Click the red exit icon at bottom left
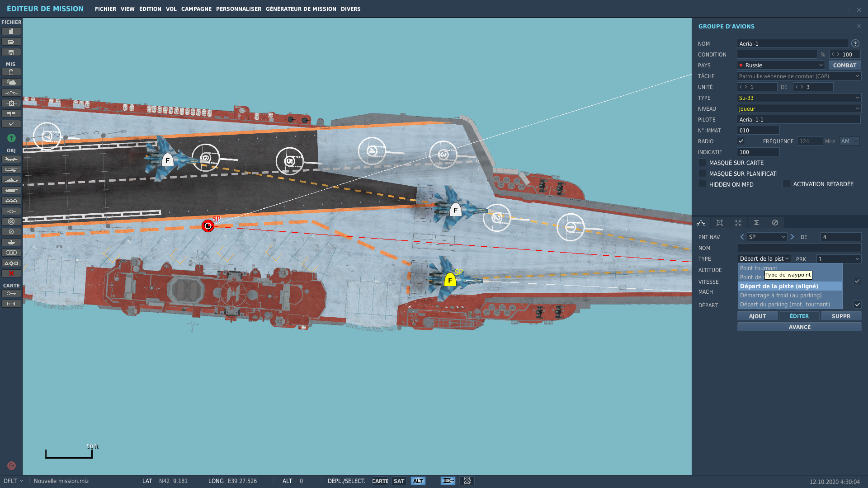The image size is (868, 488). [12, 465]
